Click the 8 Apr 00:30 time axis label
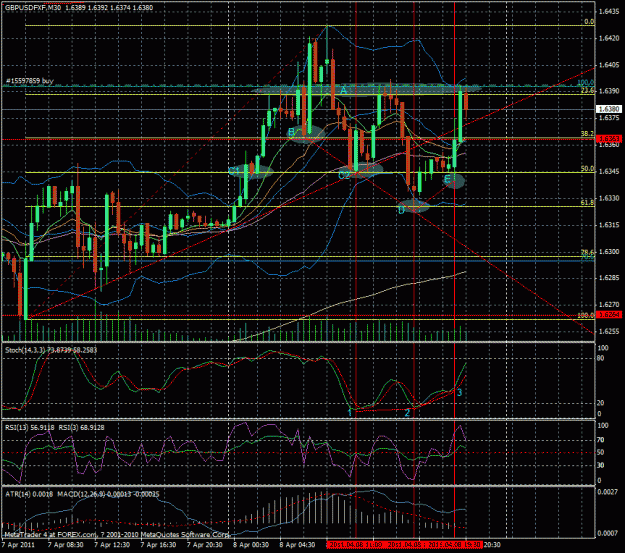This screenshot has height=553, width=625. (251, 545)
